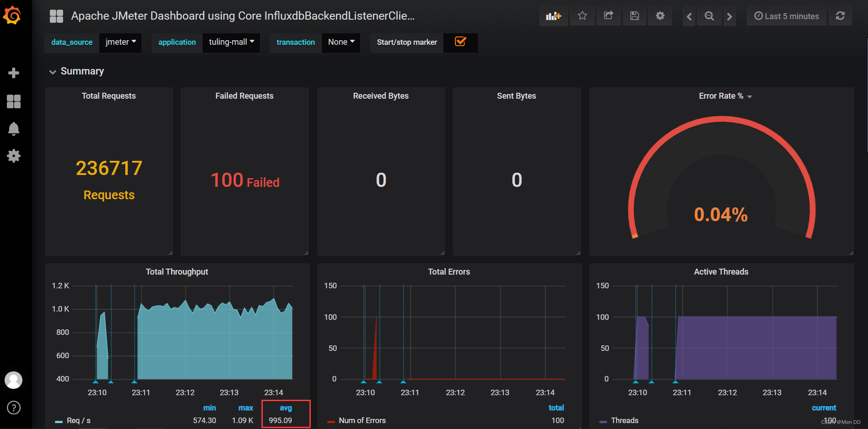Viewport: 868px width, 429px height.
Task: Click the Sent Bytes panel title
Action: click(517, 96)
